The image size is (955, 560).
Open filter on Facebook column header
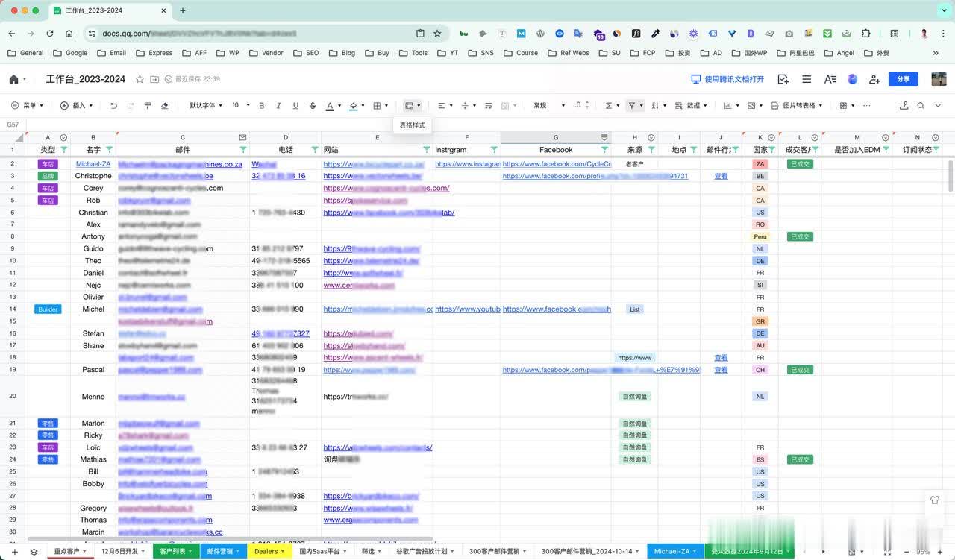pos(604,150)
